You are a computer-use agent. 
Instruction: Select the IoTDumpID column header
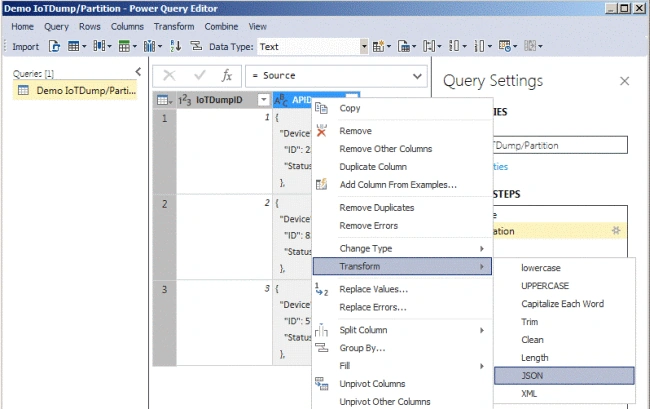(219, 100)
